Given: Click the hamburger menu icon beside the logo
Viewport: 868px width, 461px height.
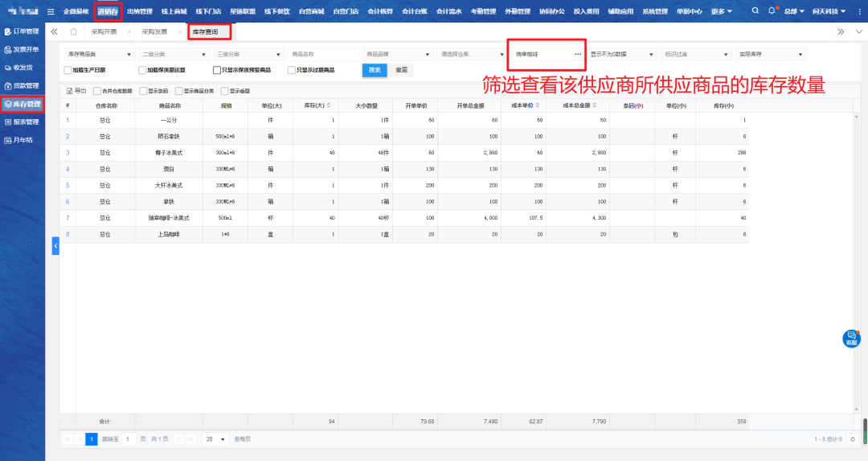Looking at the screenshot, I should [x=51, y=11].
